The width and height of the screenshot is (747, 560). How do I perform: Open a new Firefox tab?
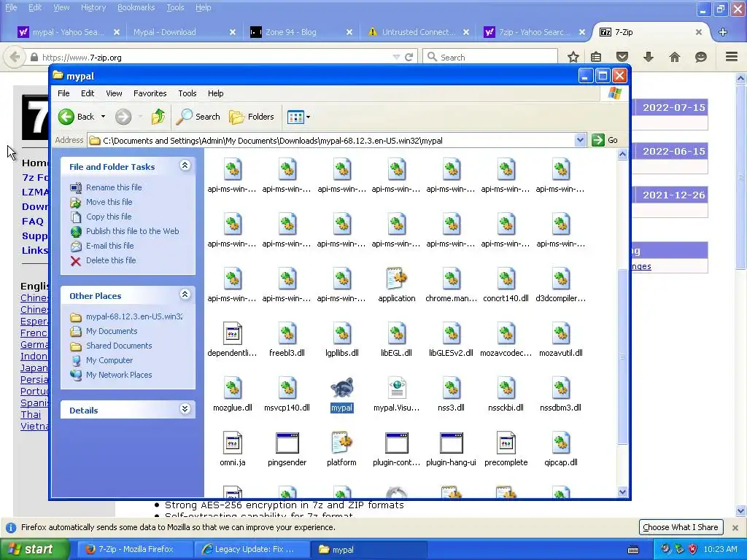coord(723,32)
